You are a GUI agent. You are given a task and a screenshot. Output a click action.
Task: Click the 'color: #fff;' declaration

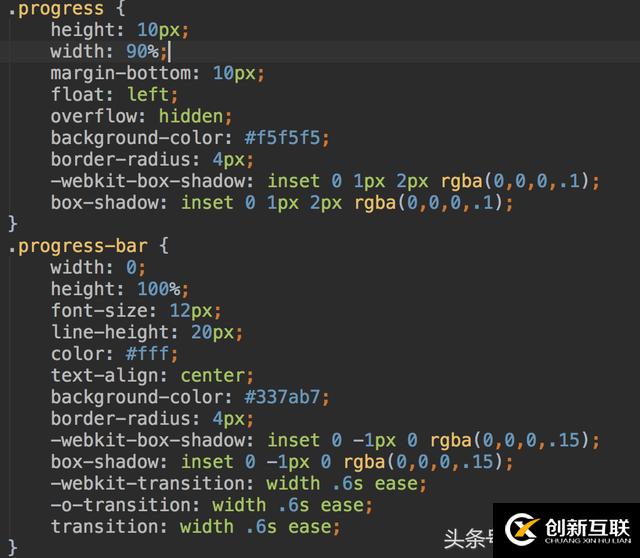point(114,354)
